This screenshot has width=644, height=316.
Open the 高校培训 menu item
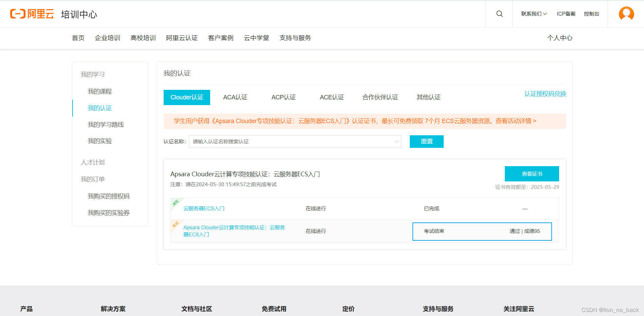[143, 38]
